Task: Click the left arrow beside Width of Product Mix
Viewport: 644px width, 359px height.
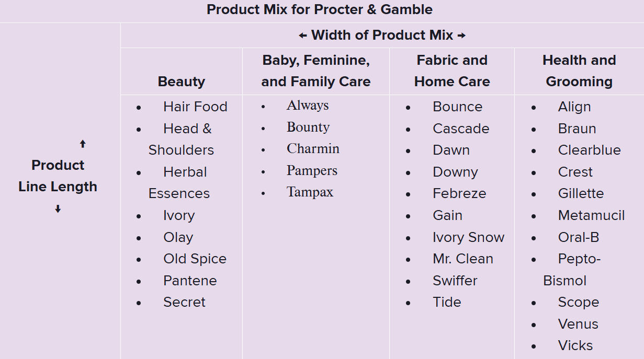Action: [x=302, y=36]
